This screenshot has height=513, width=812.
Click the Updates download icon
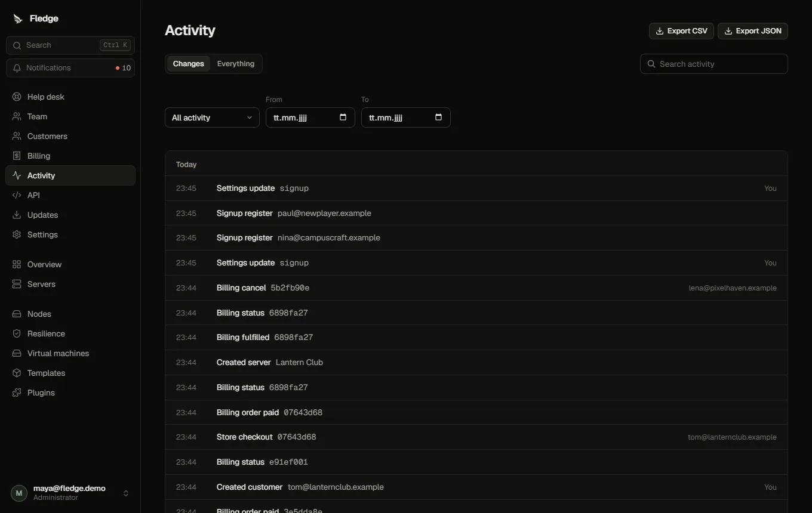point(17,215)
